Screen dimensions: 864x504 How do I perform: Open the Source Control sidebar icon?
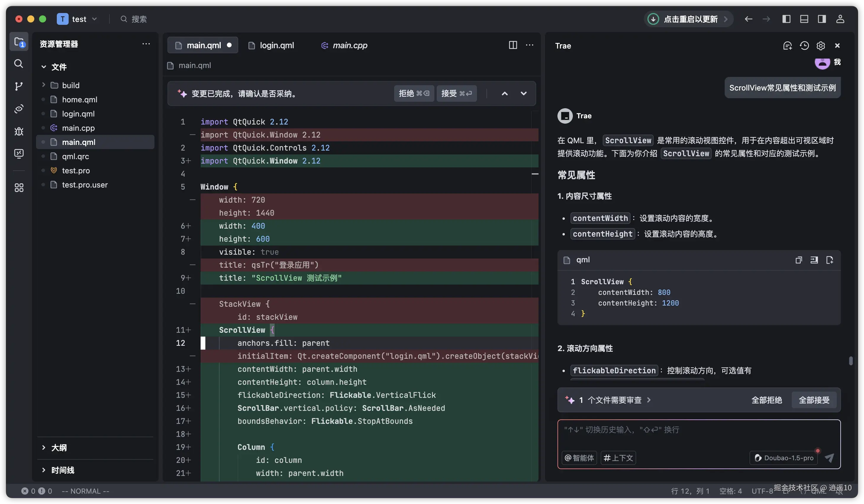tap(19, 86)
